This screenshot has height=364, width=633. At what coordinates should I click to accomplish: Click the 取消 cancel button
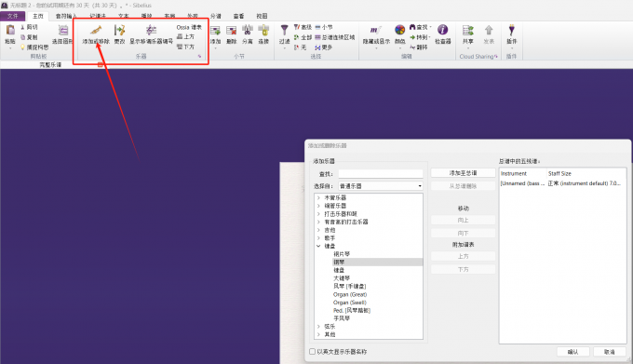tap(609, 352)
